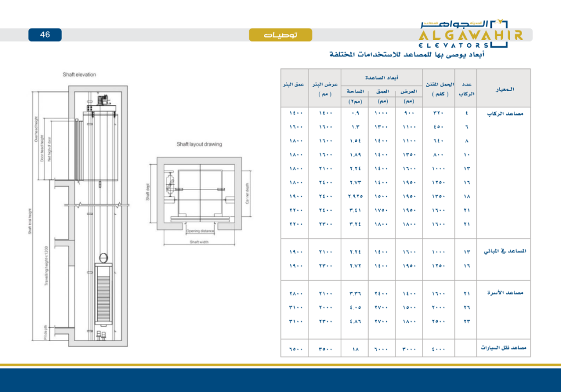Viewport: 561px width, 392px height.
Task: Click the Algawahir Elevators logo
Action: 471,33
